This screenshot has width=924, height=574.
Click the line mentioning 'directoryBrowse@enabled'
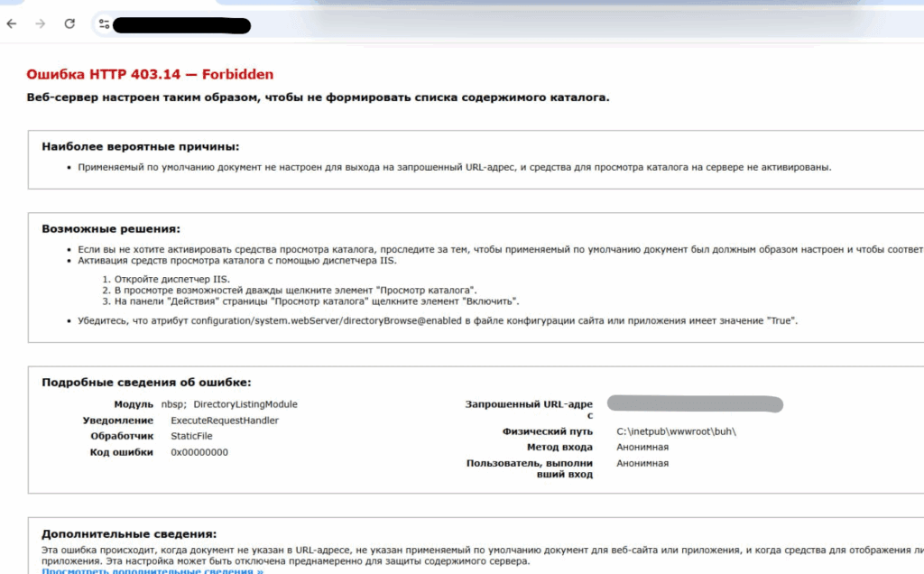438,320
